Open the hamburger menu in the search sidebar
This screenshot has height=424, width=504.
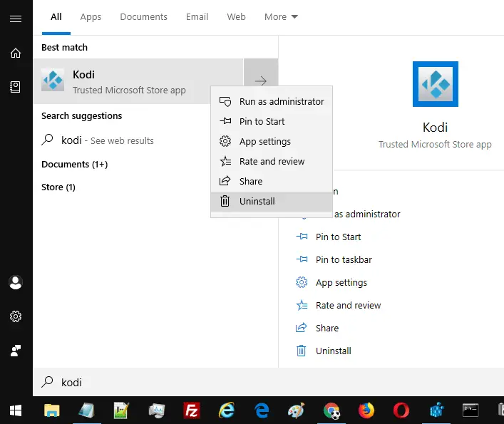[x=16, y=19]
